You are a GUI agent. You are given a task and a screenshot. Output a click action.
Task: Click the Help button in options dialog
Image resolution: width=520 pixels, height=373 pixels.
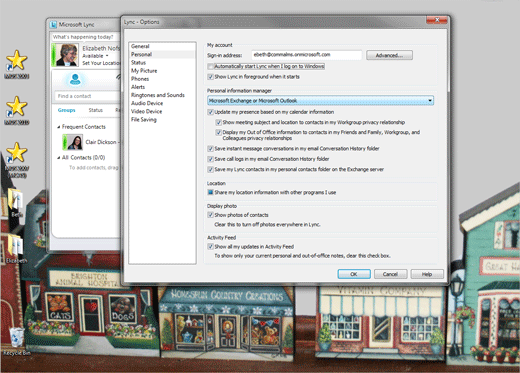(427, 274)
